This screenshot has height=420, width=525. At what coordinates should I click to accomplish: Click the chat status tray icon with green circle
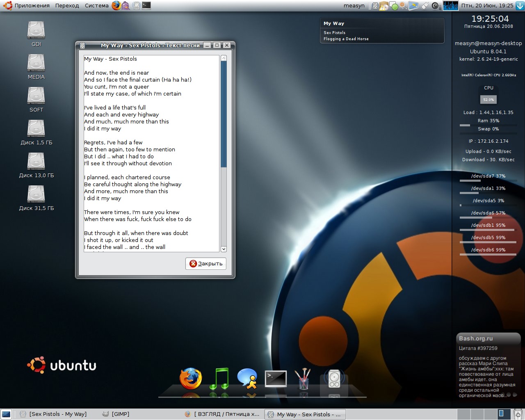point(393,6)
